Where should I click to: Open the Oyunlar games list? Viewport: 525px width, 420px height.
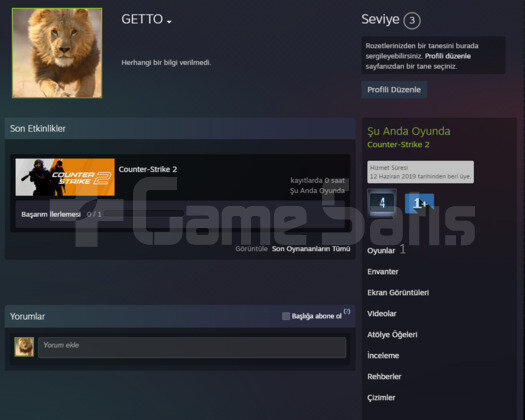381,251
